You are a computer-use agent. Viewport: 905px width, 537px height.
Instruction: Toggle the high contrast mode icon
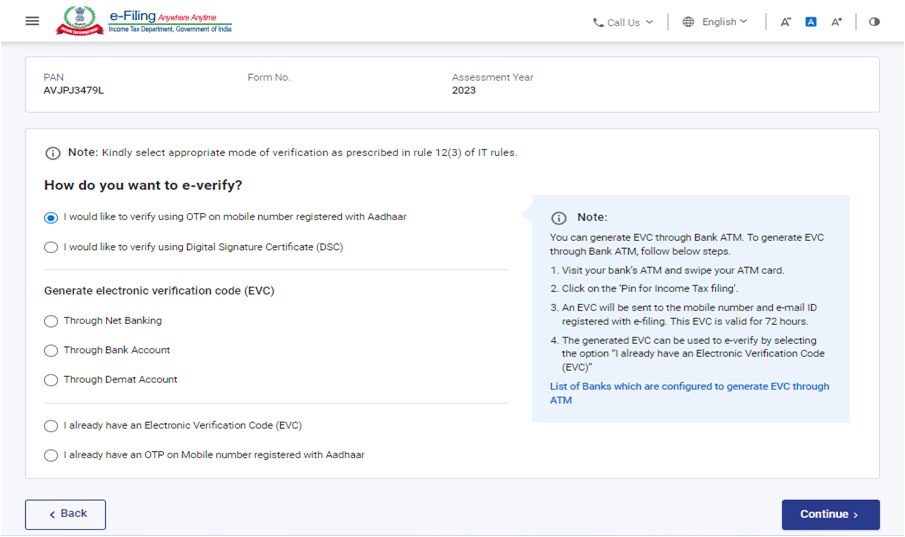point(874,22)
